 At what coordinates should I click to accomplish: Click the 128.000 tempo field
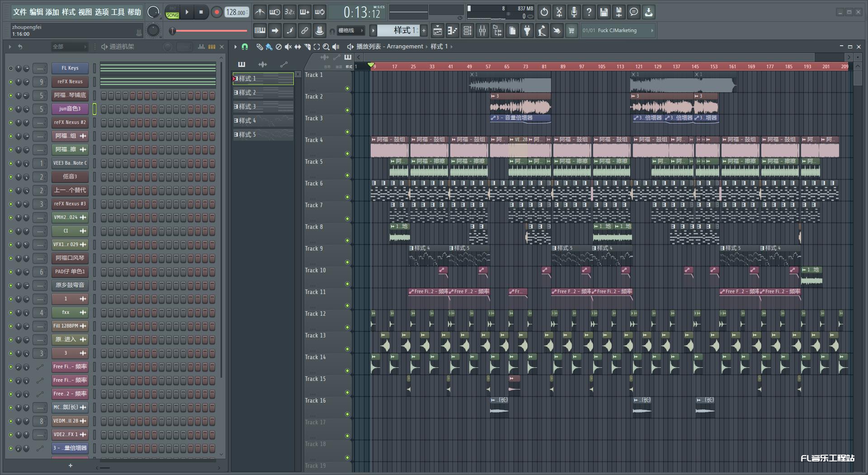point(236,12)
